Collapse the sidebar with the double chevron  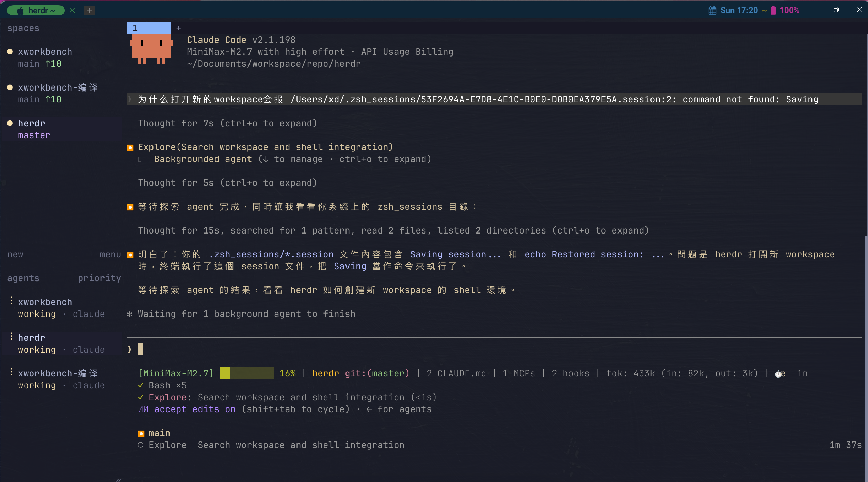118,480
